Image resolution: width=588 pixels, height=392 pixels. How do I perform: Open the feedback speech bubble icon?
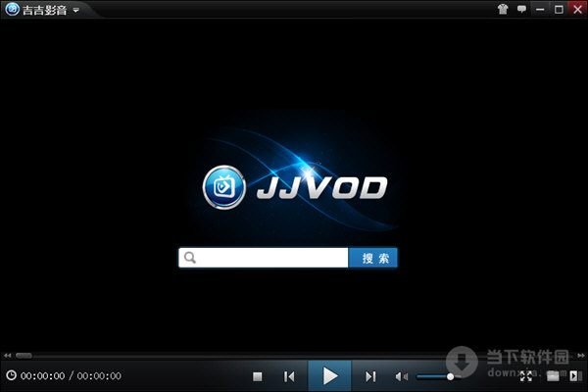tap(521, 9)
